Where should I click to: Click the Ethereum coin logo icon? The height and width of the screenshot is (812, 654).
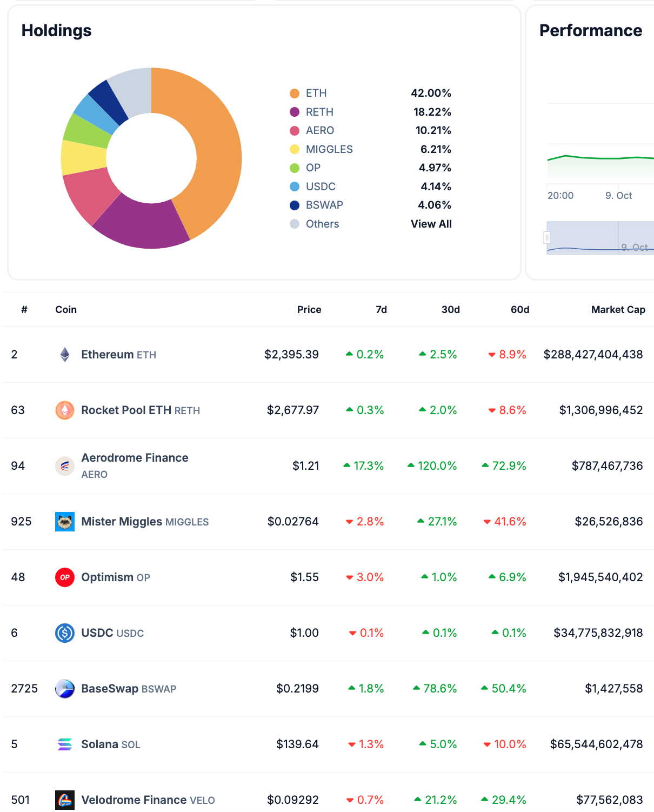(65, 355)
